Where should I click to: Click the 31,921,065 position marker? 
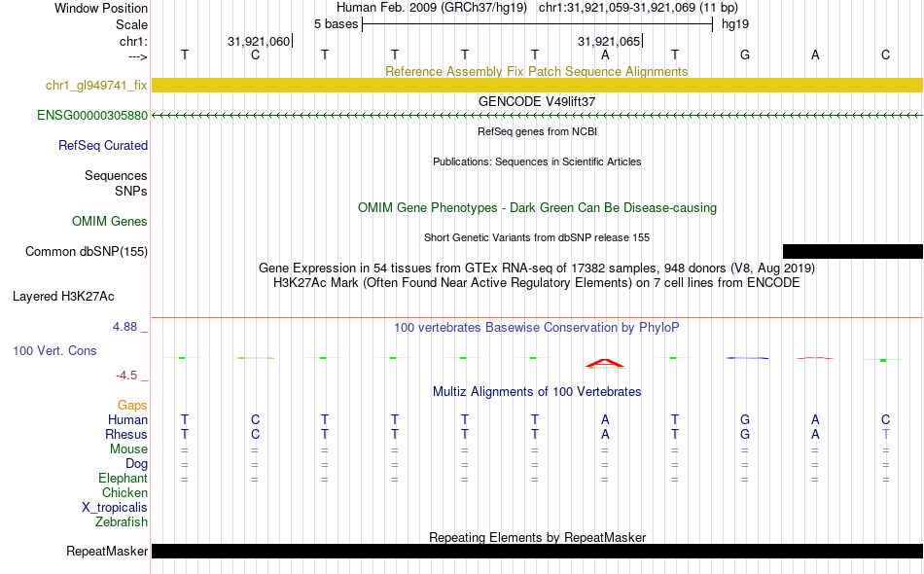coord(609,41)
